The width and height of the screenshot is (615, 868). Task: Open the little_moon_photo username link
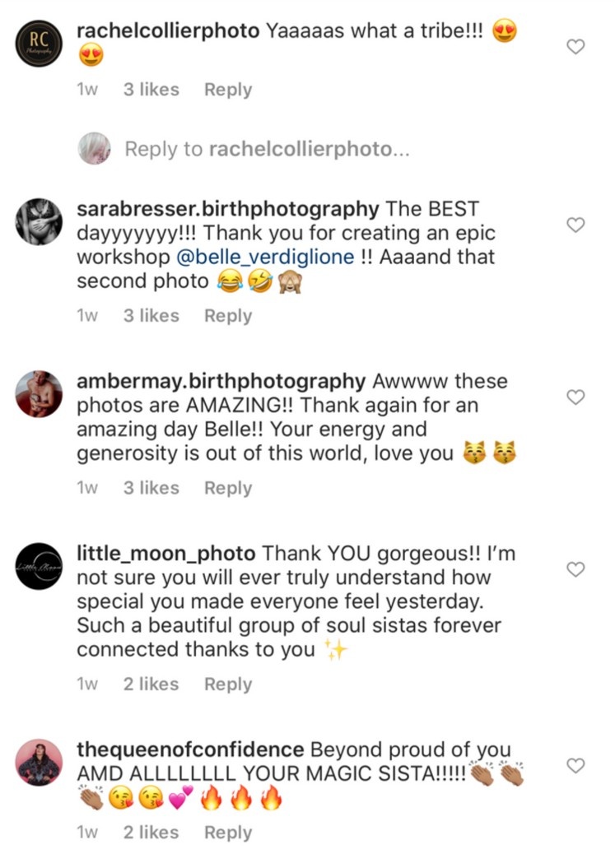click(x=166, y=554)
